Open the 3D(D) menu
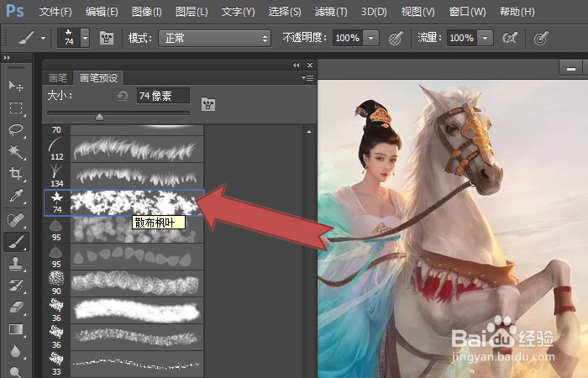Image resolution: width=588 pixels, height=378 pixels. click(x=374, y=12)
